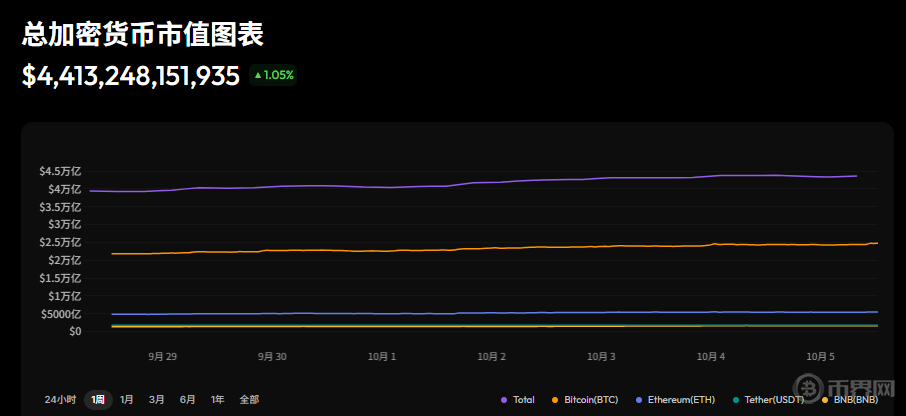
Task: Show the 1年 time range
Action: coord(217,399)
